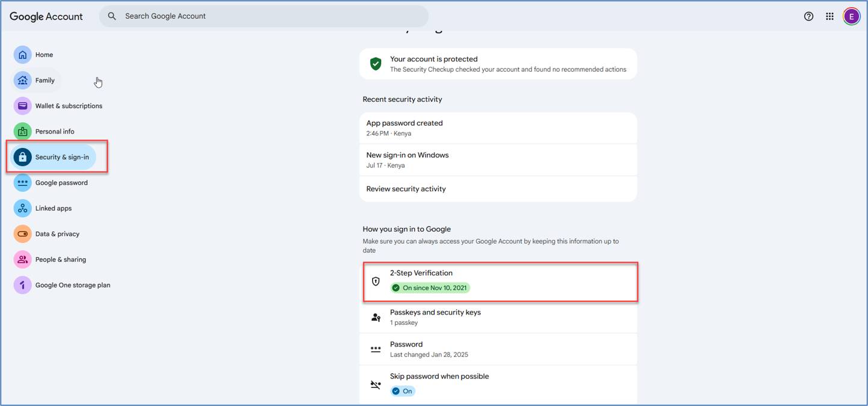The height and width of the screenshot is (406, 868).
Task: Click the Security Checkup description text
Action: pos(508,70)
